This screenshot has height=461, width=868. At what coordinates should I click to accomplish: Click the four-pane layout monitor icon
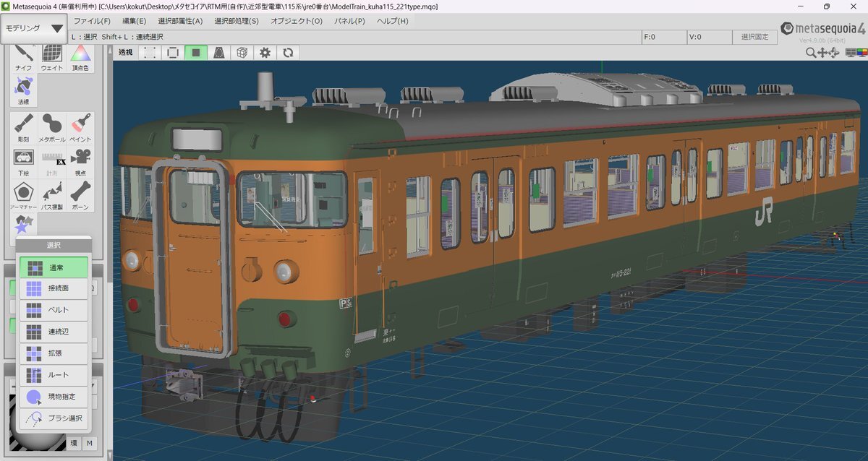click(x=850, y=52)
